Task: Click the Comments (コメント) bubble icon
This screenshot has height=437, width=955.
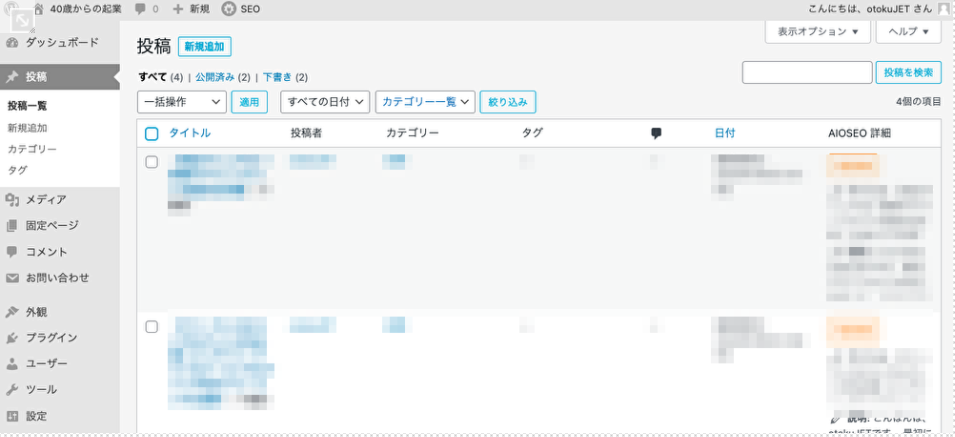Action: 12,251
